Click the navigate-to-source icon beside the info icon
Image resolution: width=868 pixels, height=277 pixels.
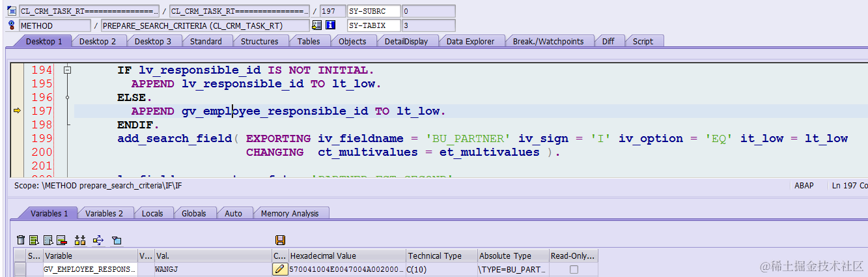click(x=317, y=25)
